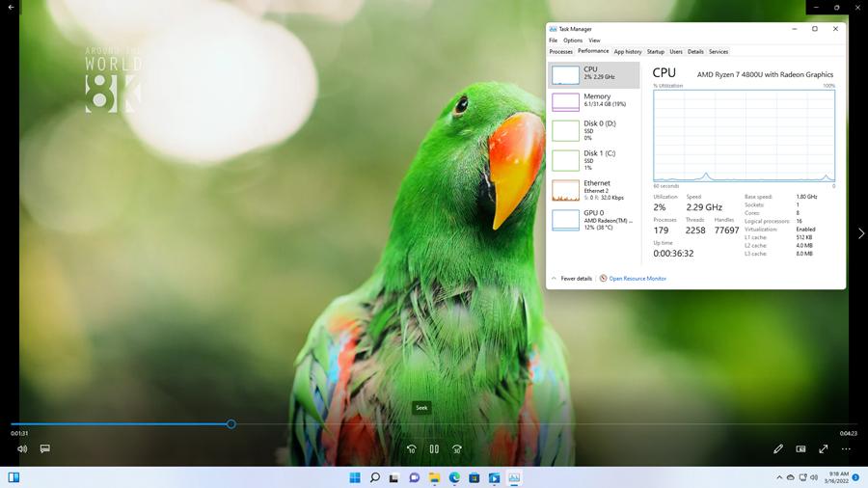This screenshot has height=488, width=868.
Task: Open subtitles and captions menu
Action: pyautogui.click(x=44, y=448)
